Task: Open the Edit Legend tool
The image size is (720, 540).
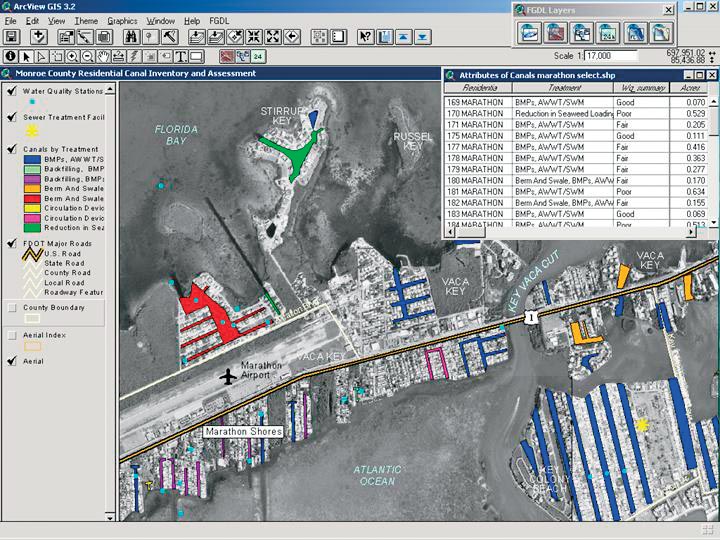Action: pyautogui.click(x=85, y=37)
